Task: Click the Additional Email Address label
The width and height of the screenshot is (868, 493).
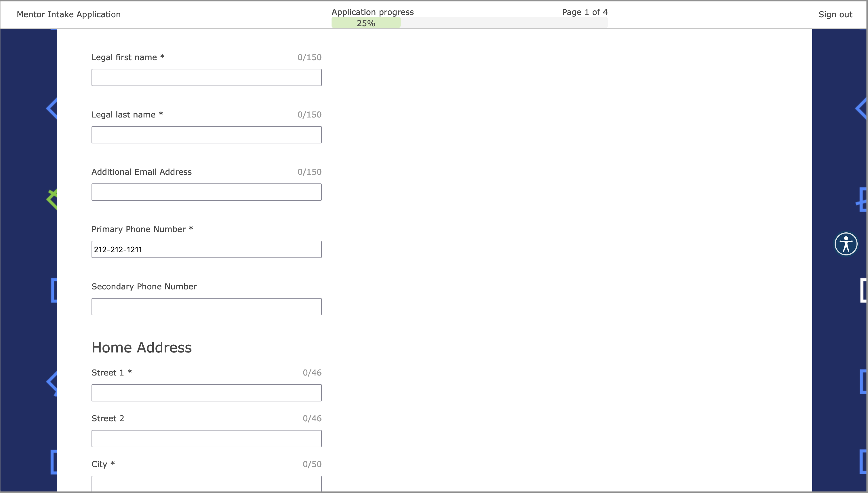Action: 141,172
